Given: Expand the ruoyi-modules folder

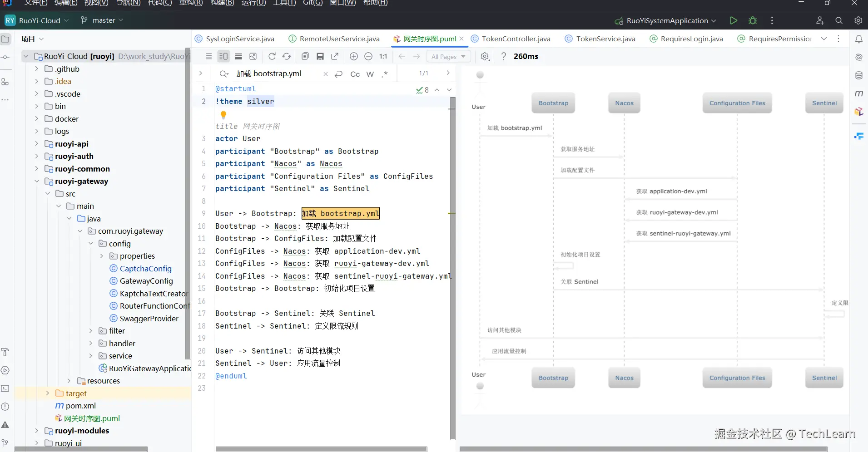Looking at the screenshot, I should click(37, 431).
